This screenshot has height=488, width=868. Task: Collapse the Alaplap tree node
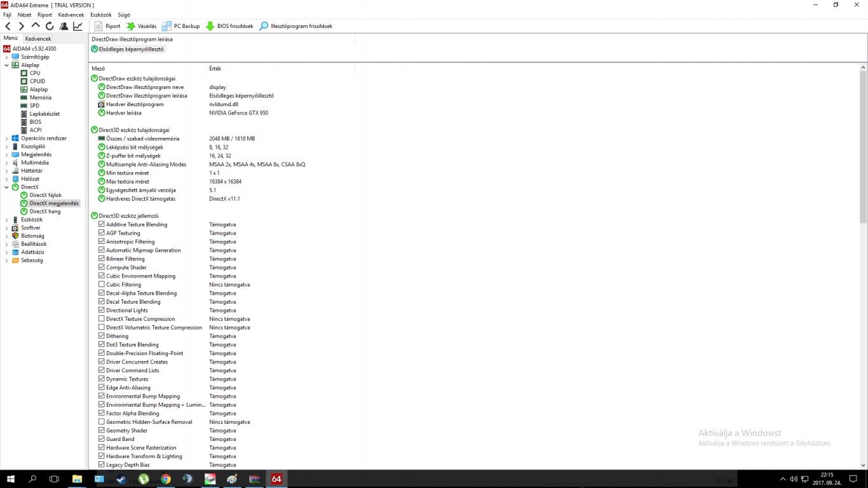pos(6,65)
